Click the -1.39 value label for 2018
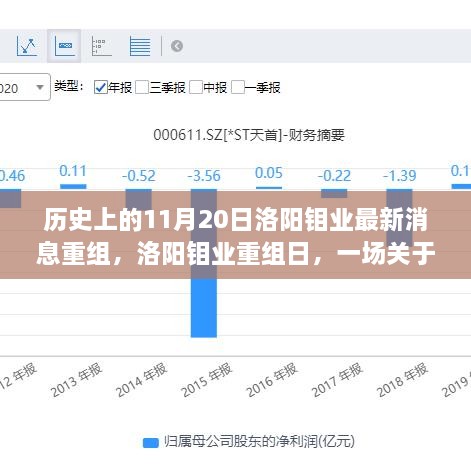471x471 pixels. [x=400, y=176]
